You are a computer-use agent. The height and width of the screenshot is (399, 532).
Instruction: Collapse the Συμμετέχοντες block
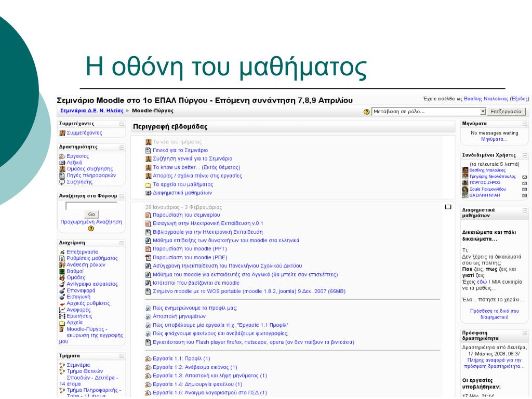(122, 124)
